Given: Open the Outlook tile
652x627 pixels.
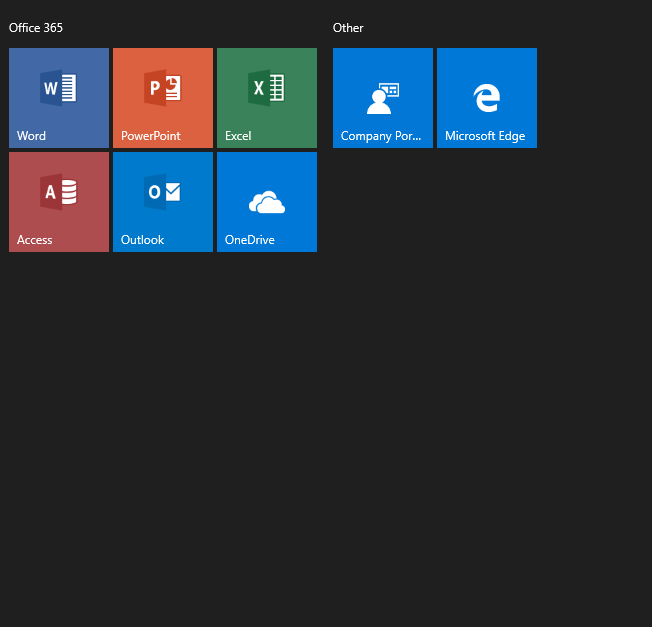Looking at the screenshot, I should point(163,202).
